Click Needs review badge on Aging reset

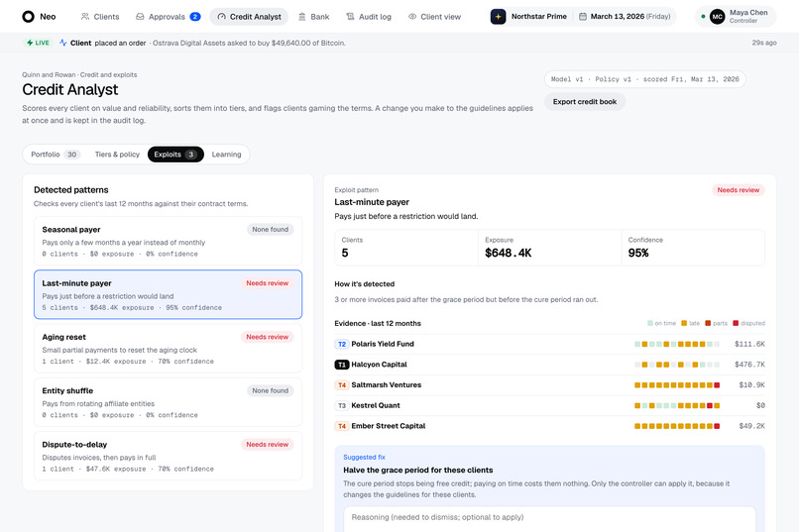[x=267, y=337]
